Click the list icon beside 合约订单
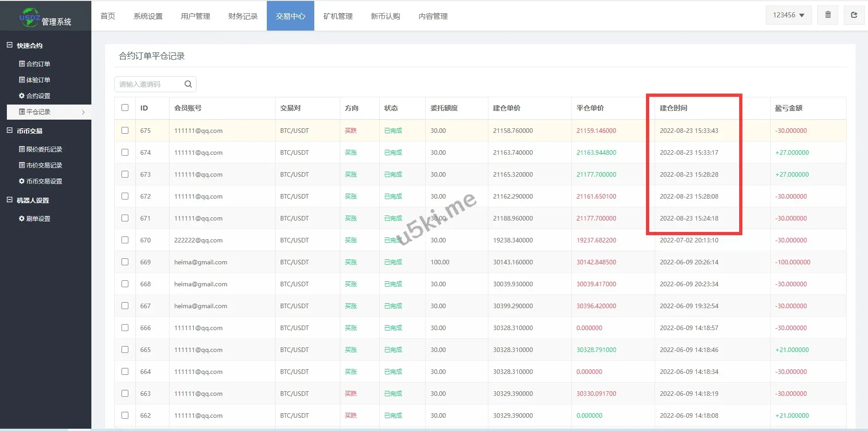 click(21, 64)
